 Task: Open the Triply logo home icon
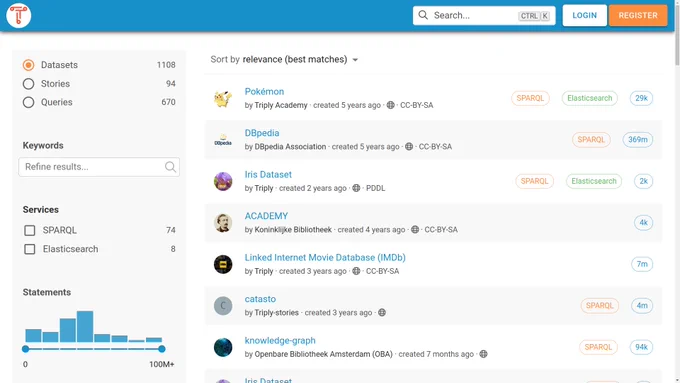click(x=19, y=16)
